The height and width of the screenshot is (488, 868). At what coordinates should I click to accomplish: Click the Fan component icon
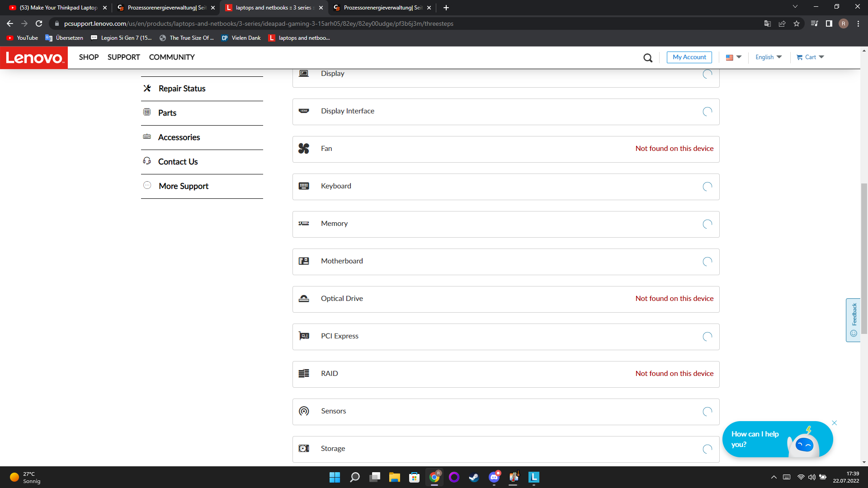(304, 149)
